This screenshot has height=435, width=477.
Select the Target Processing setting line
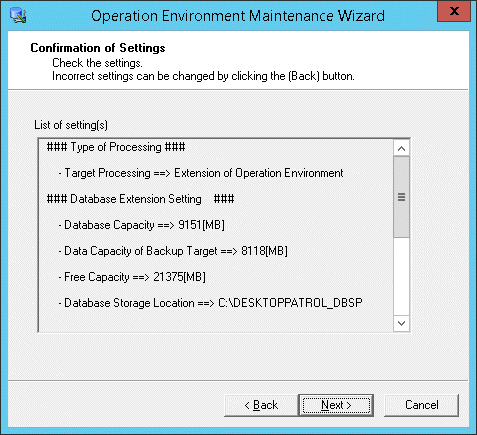click(x=201, y=173)
